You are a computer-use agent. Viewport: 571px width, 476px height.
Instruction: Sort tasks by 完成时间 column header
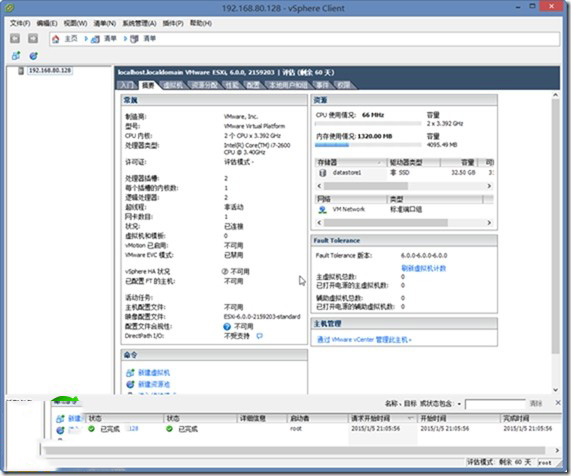coord(531,418)
